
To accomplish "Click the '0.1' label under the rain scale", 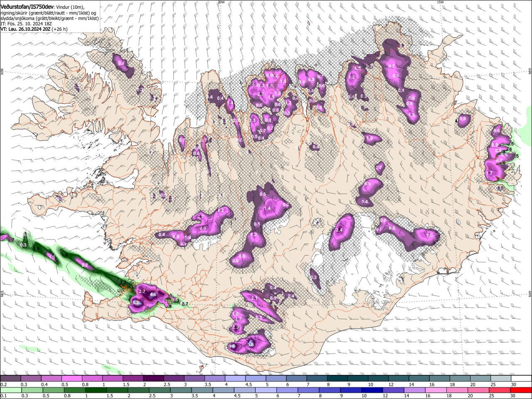I will 3,395.
